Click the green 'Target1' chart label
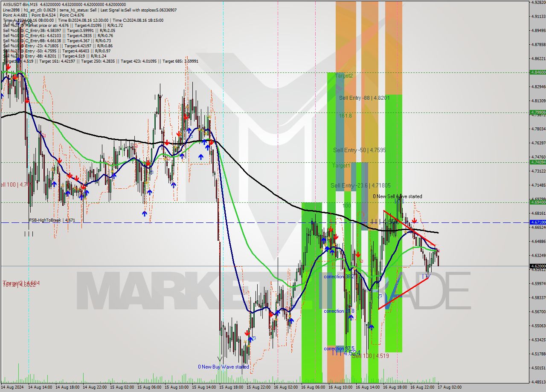This screenshot has height=392, width=546. click(x=341, y=165)
